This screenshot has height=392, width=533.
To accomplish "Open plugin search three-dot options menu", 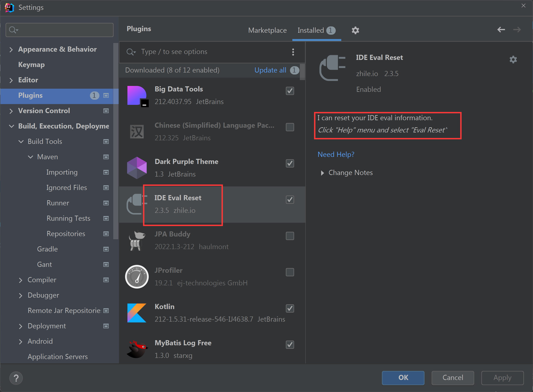I will click(x=293, y=52).
